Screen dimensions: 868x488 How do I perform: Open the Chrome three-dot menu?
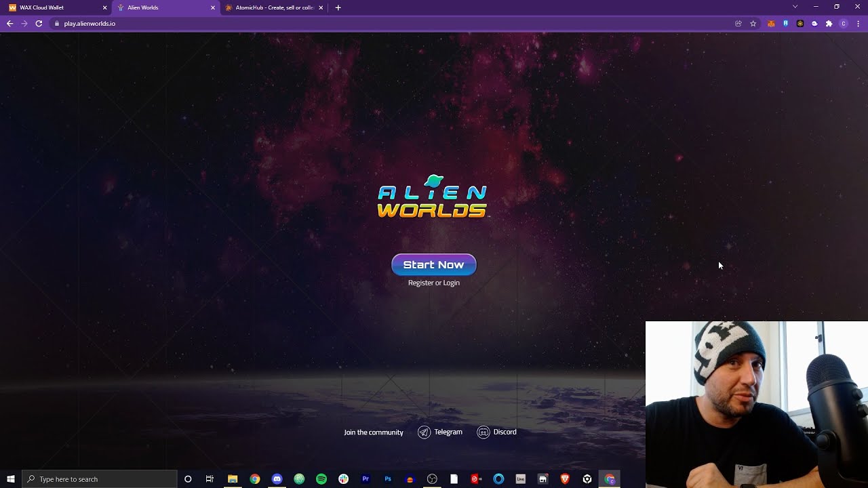point(858,23)
